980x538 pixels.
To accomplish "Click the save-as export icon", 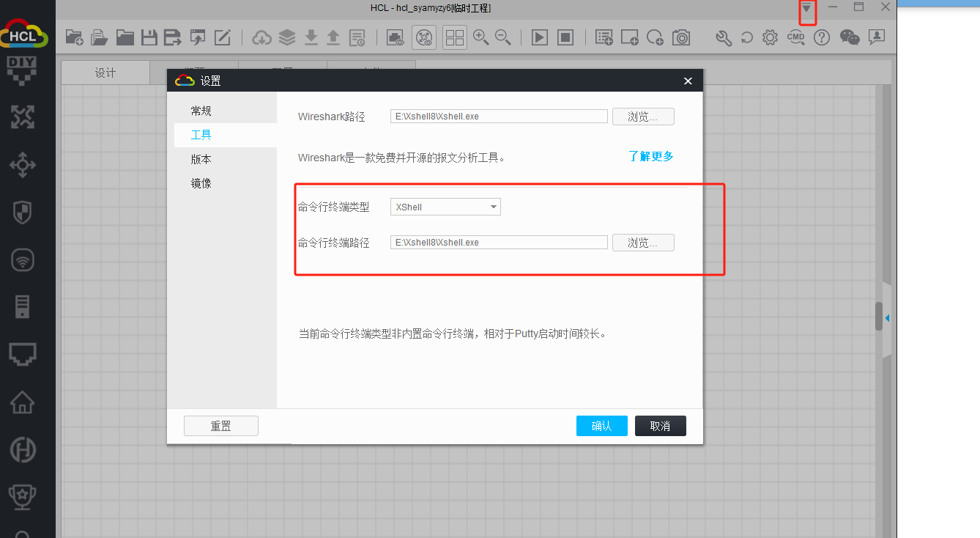I will point(173,37).
